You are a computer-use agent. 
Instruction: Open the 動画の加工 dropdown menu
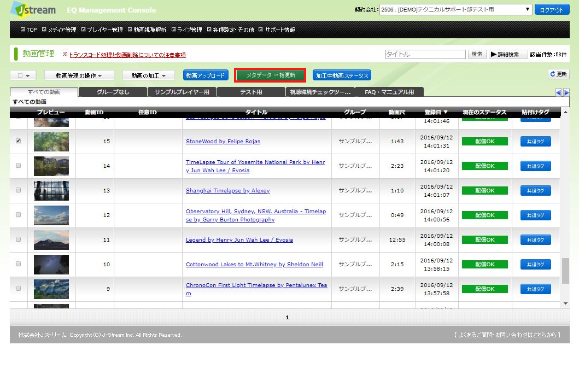tap(148, 75)
